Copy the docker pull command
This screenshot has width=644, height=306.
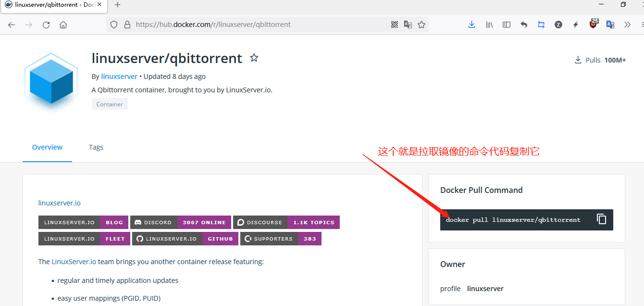tap(601, 219)
